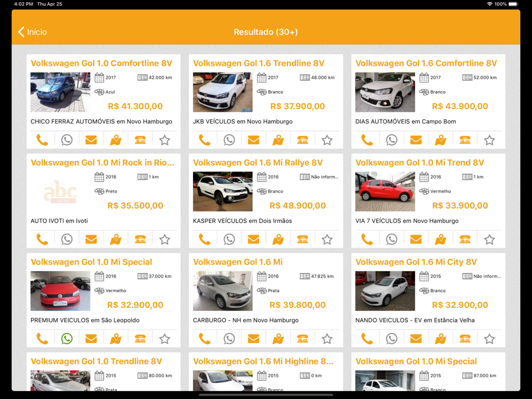Send email to JKB VEÍCULOS

[253, 140]
